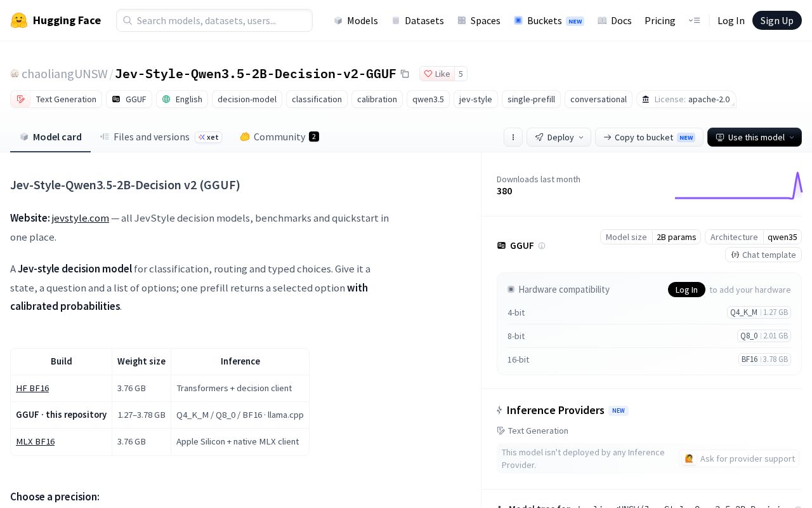Click the English language tag
Image resolution: width=812 pixels, height=508 pixels.
tap(183, 99)
